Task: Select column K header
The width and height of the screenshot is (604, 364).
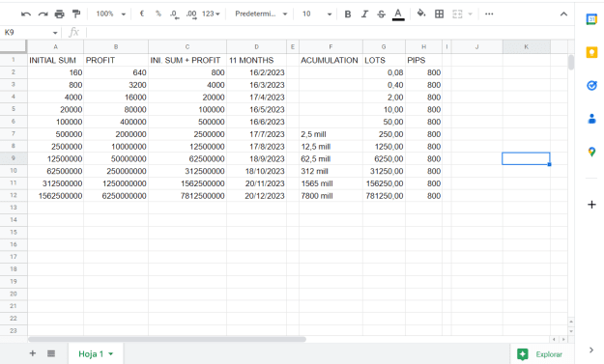Action: tap(526, 47)
